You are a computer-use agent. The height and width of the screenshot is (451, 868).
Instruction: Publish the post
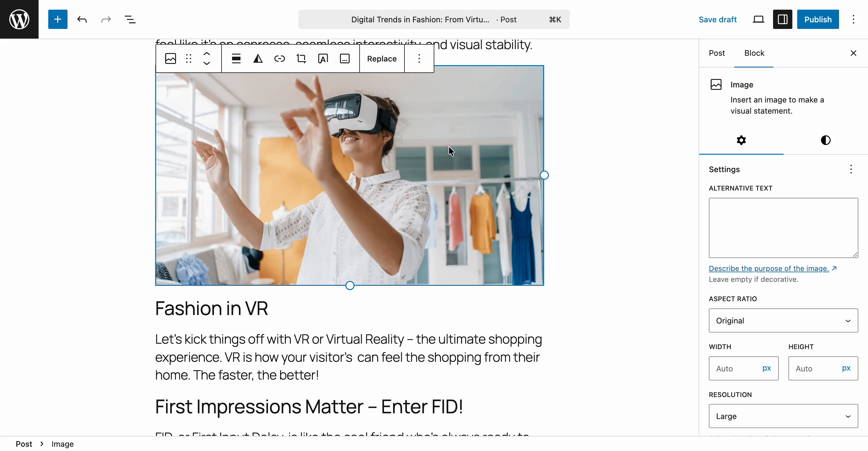(x=818, y=19)
